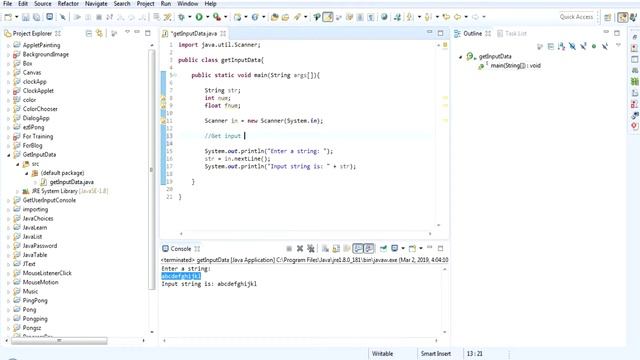This screenshot has width=640, height=360.
Task: Toggle Hide Non-Public Members green dot icon
Action: 594,46
